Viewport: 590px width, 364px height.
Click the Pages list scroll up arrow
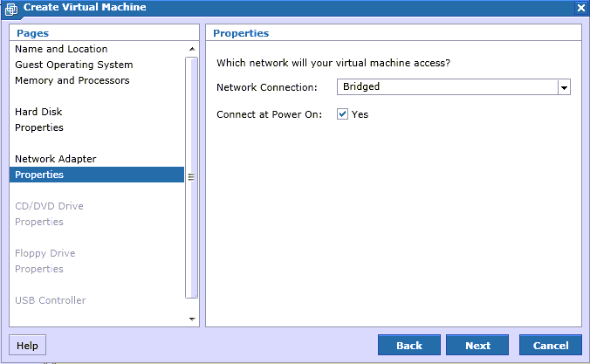[192, 49]
